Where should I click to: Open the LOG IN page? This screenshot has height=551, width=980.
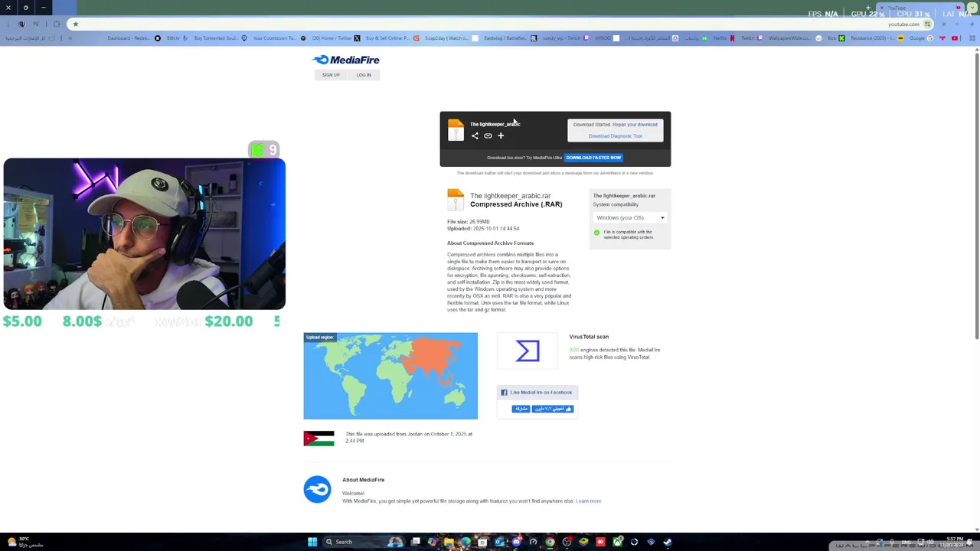364,75
